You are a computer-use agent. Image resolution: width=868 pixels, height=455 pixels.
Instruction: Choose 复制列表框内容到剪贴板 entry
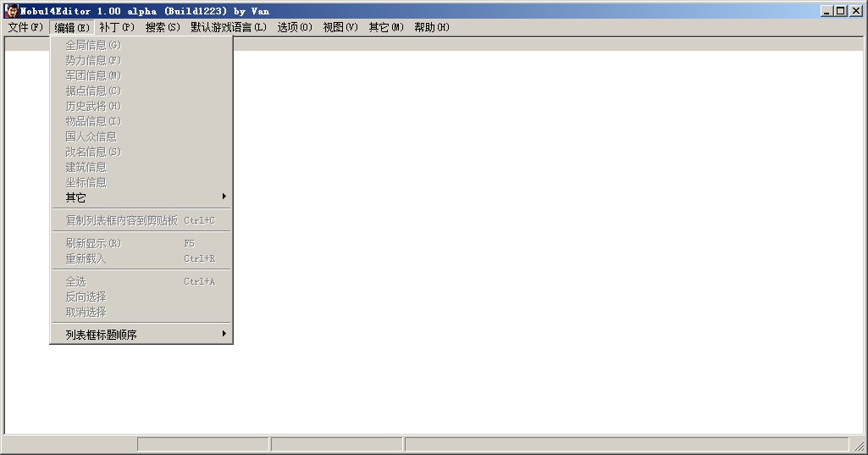point(141,220)
